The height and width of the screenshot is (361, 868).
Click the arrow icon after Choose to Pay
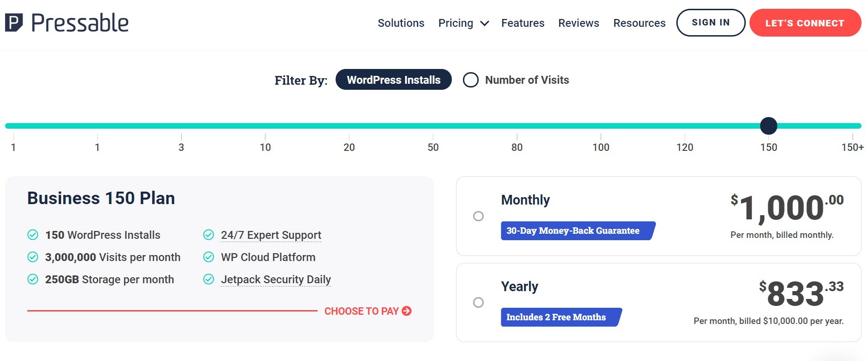pos(407,311)
